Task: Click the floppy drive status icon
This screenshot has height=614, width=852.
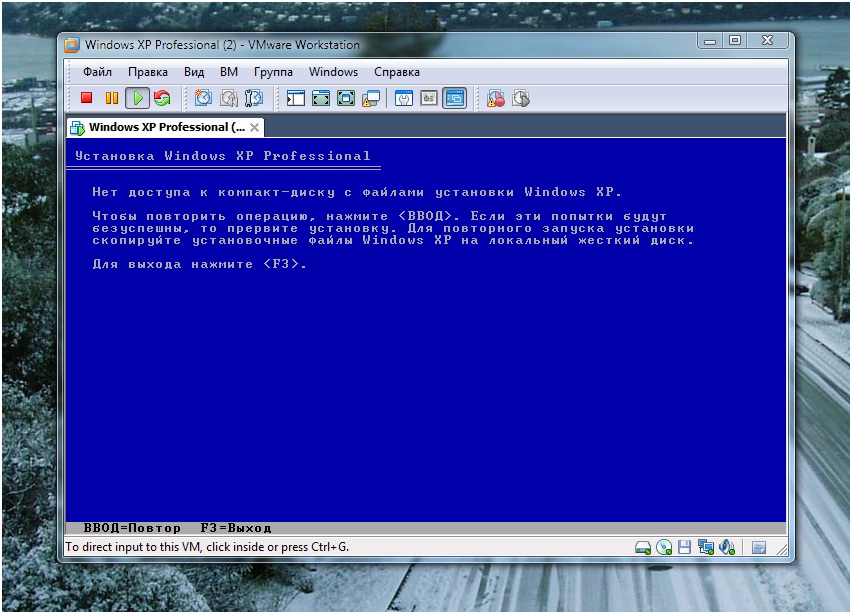Action: [x=685, y=547]
